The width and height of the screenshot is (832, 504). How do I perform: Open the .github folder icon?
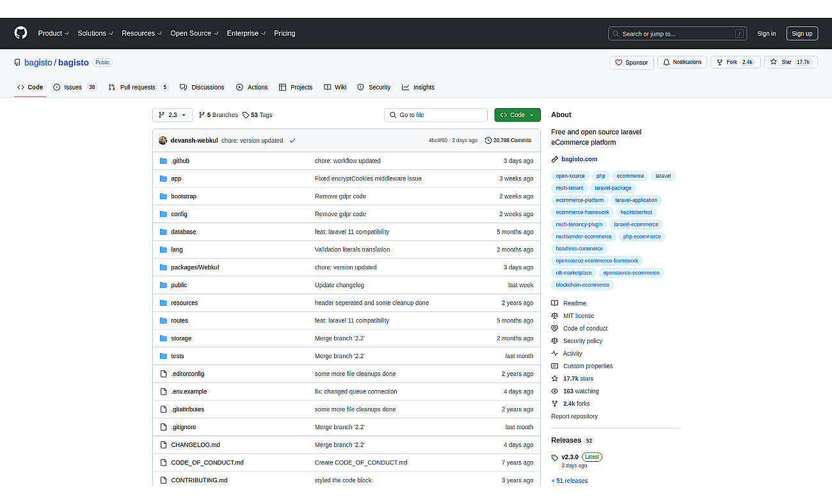coord(163,161)
